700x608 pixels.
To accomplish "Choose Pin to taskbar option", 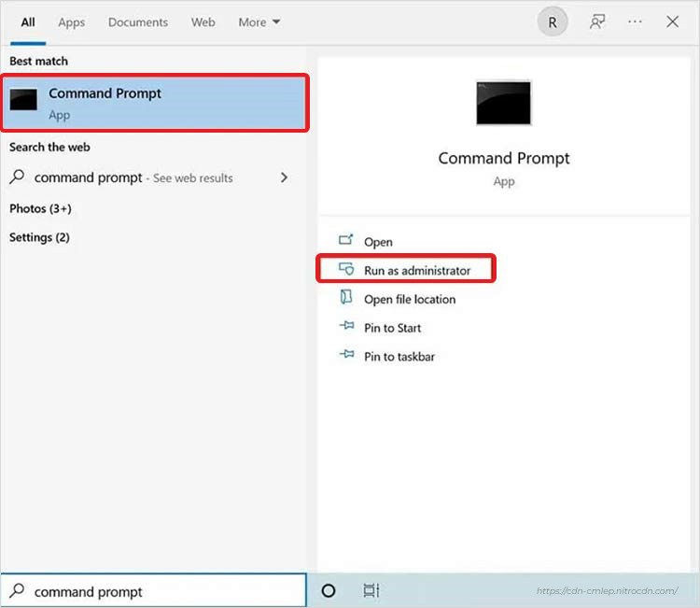I will click(399, 357).
